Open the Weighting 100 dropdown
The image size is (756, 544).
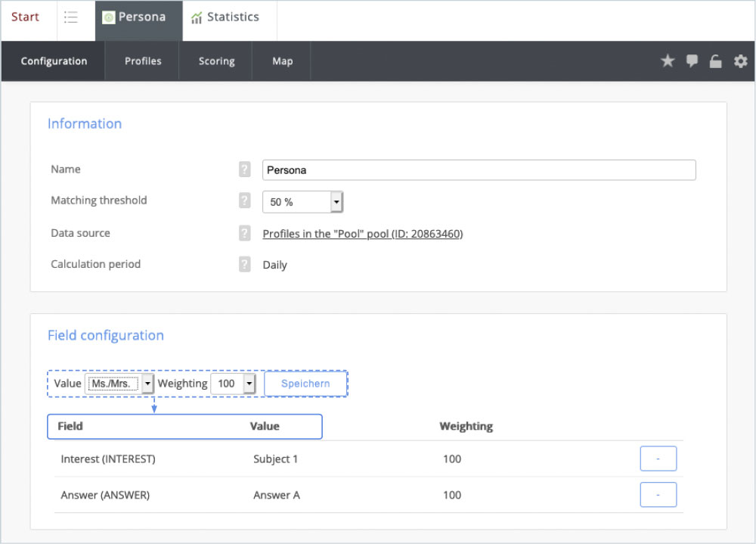pos(233,384)
